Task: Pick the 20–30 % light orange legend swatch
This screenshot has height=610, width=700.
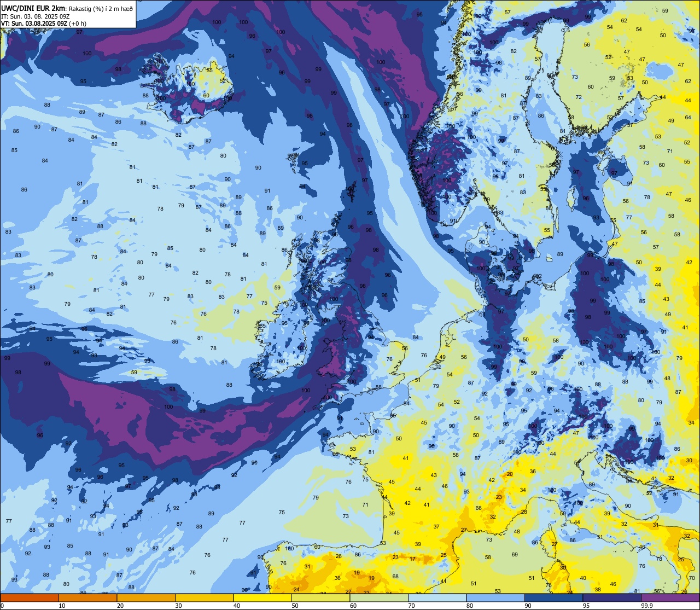Action: [145, 597]
